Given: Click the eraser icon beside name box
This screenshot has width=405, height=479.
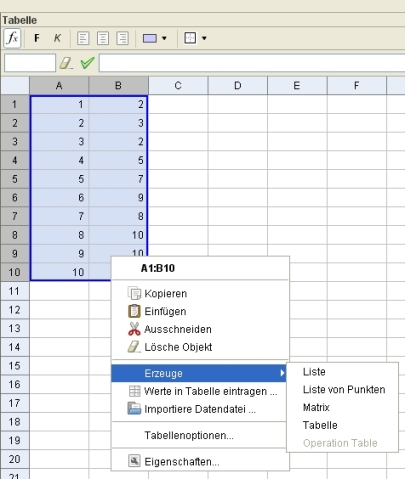Looking at the screenshot, I should click(66, 63).
